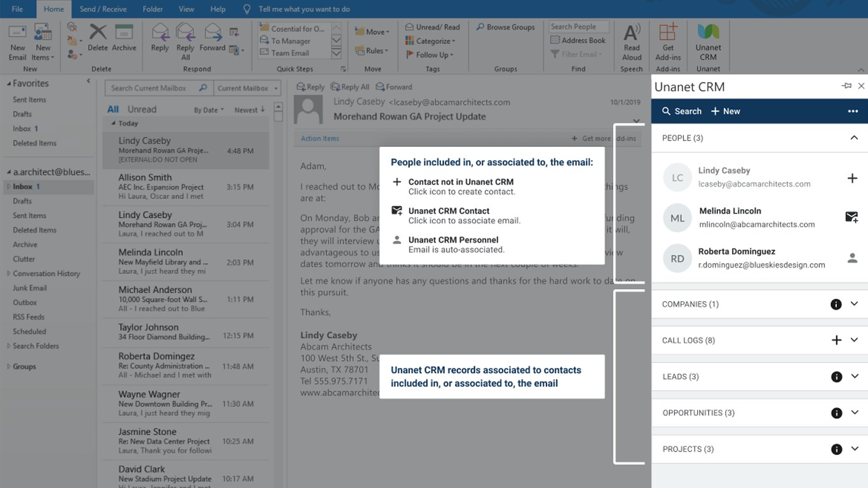Open the Move dropdown in ribbon
The image size is (868, 488).
click(x=372, y=32)
